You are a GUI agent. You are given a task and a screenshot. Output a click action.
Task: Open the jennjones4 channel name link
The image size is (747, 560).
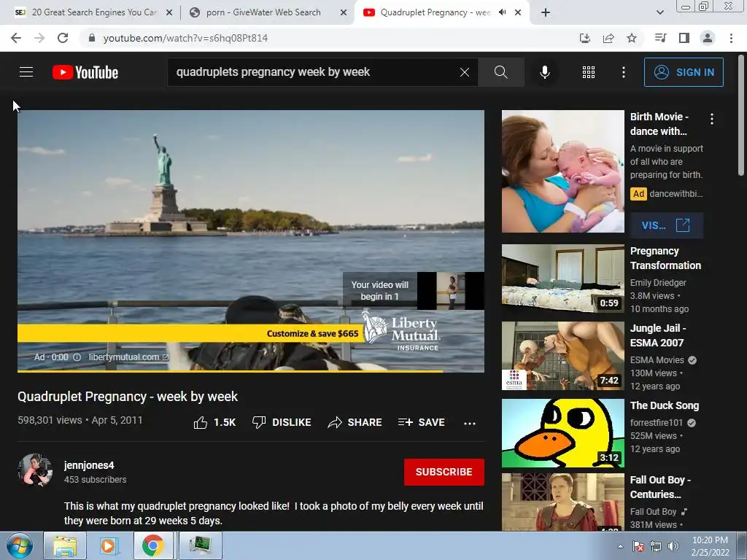[x=89, y=465]
